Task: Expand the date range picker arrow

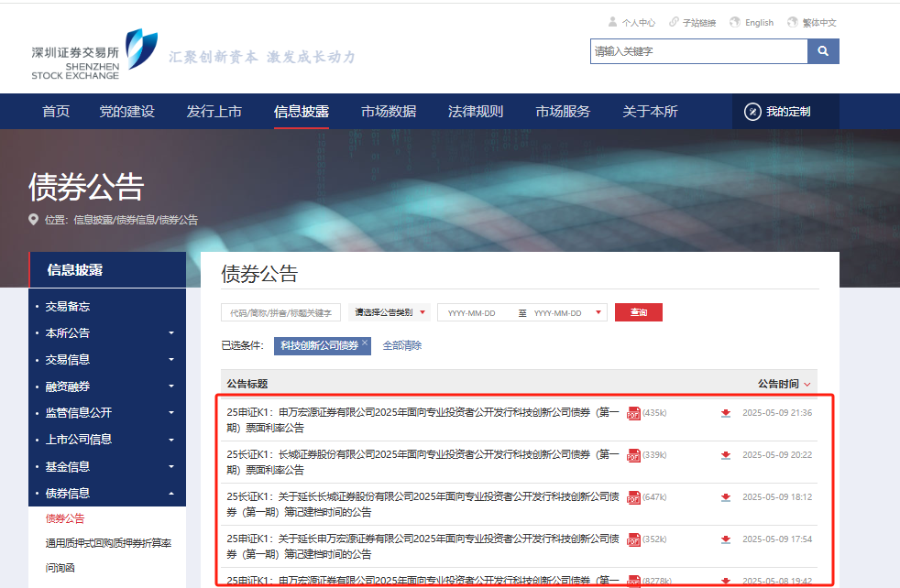Action: (600, 311)
